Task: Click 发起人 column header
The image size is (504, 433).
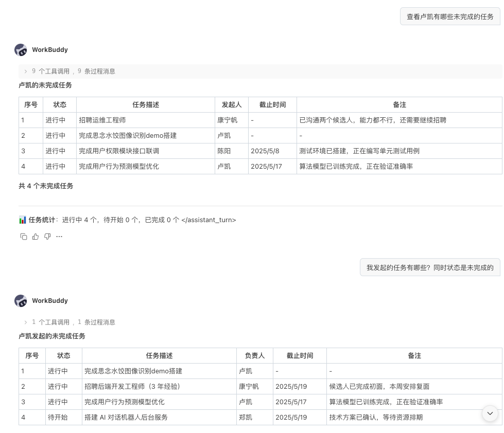Action: click(232, 104)
